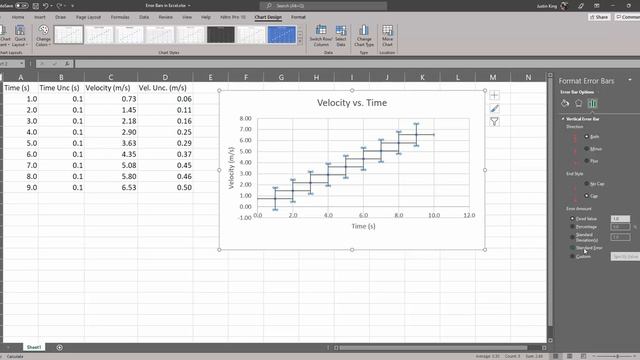Open the Home ribbon tab
The image size is (640, 360).
point(18,17)
